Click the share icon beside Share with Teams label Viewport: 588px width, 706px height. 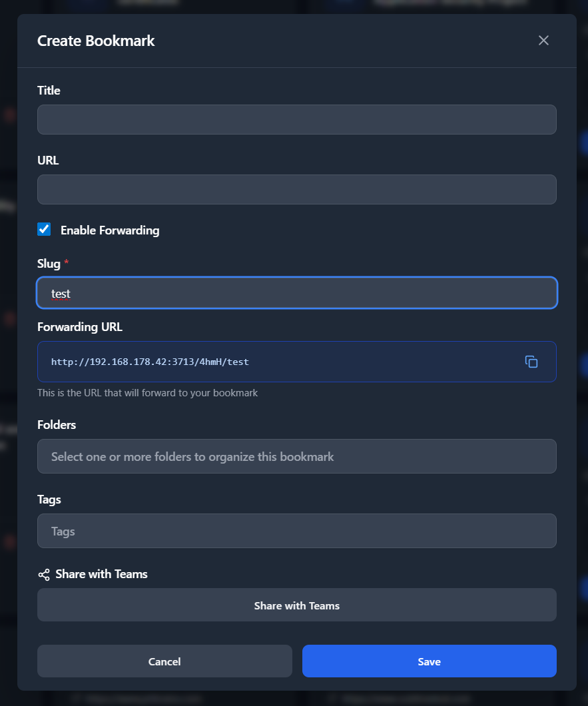coord(43,573)
